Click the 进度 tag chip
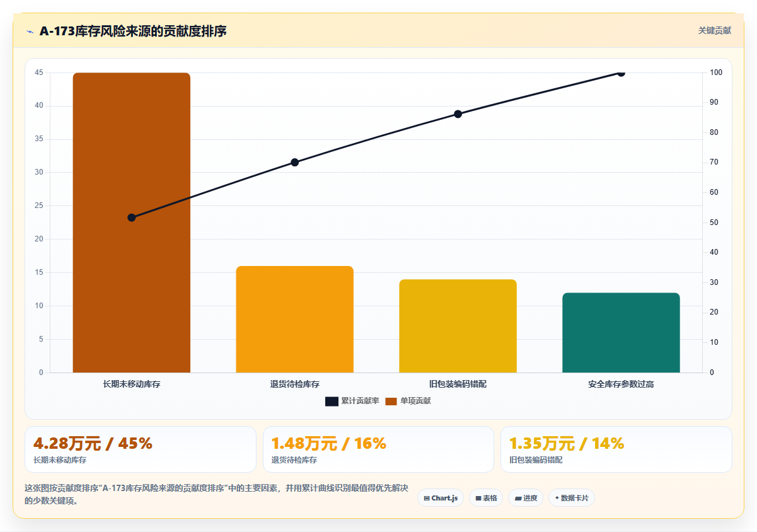Viewport: 757px width, 532px height. [526, 498]
